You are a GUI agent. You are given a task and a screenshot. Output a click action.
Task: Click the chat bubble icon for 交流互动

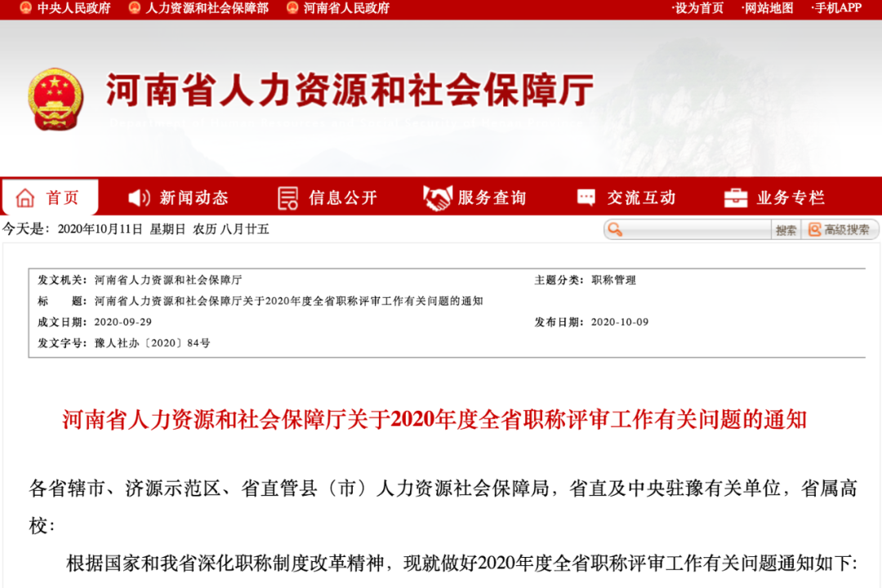pyautogui.click(x=586, y=198)
